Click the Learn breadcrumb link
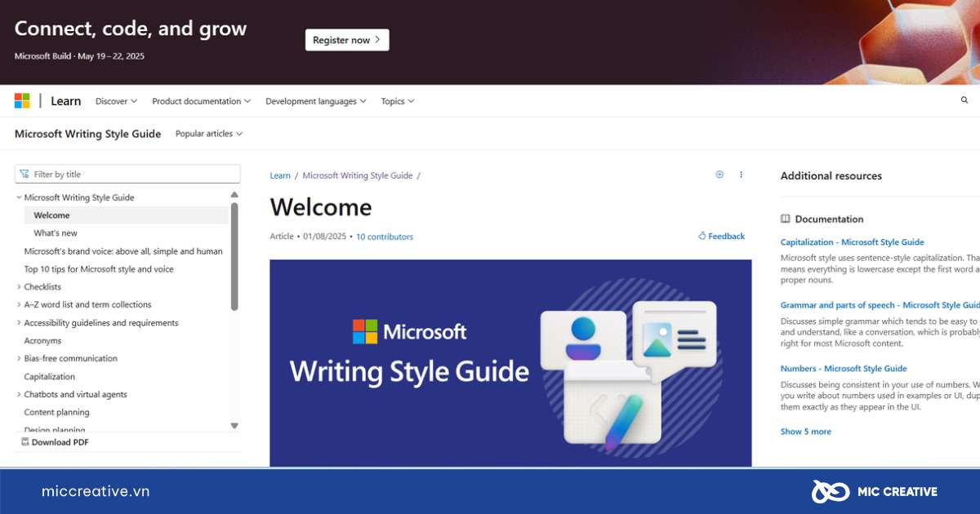 280,175
